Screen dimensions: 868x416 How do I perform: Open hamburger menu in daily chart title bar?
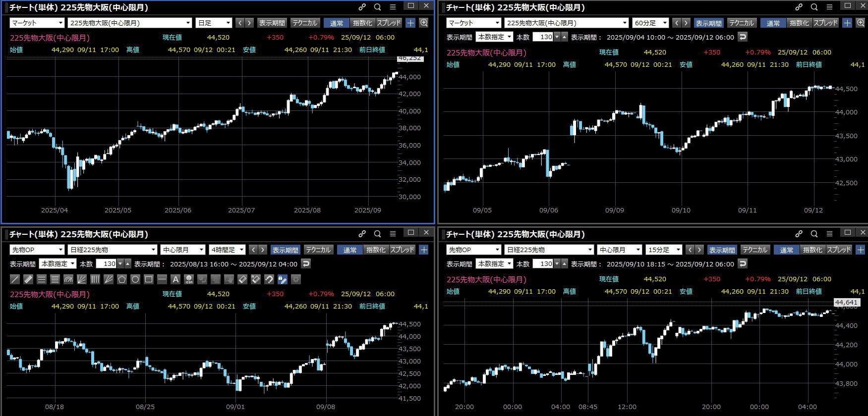click(393, 7)
